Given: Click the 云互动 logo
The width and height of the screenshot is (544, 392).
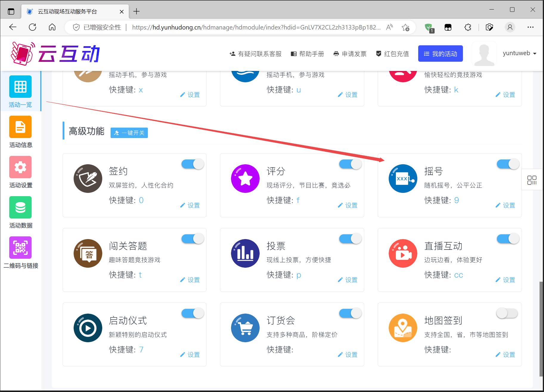Looking at the screenshot, I should 55,53.
